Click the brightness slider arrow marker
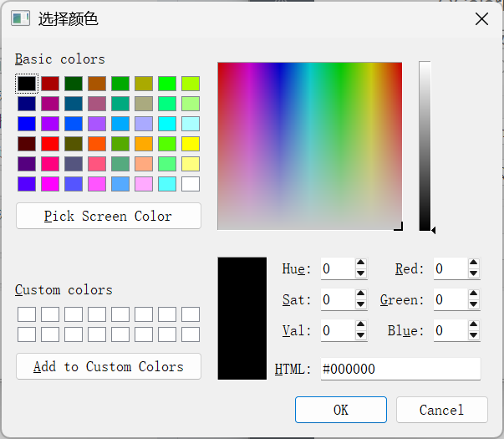The height and width of the screenshot is (439, 504). pos(434,230)
